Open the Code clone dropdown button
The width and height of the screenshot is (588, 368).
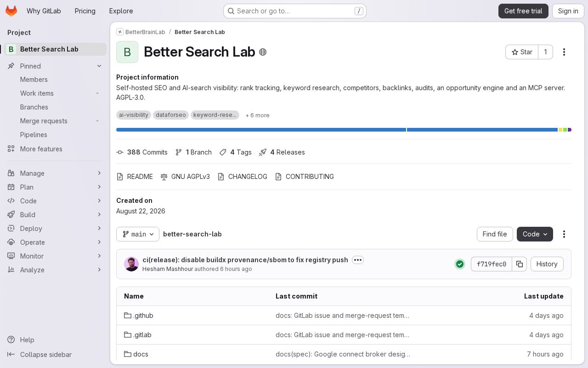[535, 234]
